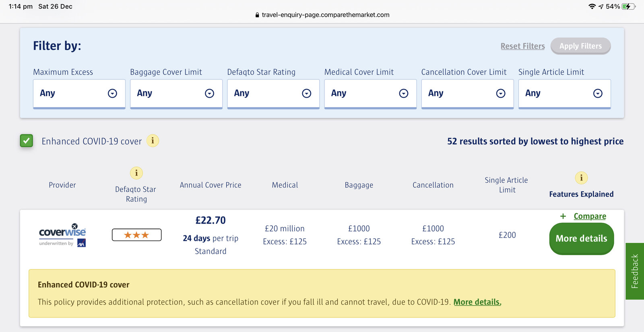Expand the Medical Cover Limit dropdown
Screen dimensions: 644x332
pyautogui.click(x=370, y=93)
